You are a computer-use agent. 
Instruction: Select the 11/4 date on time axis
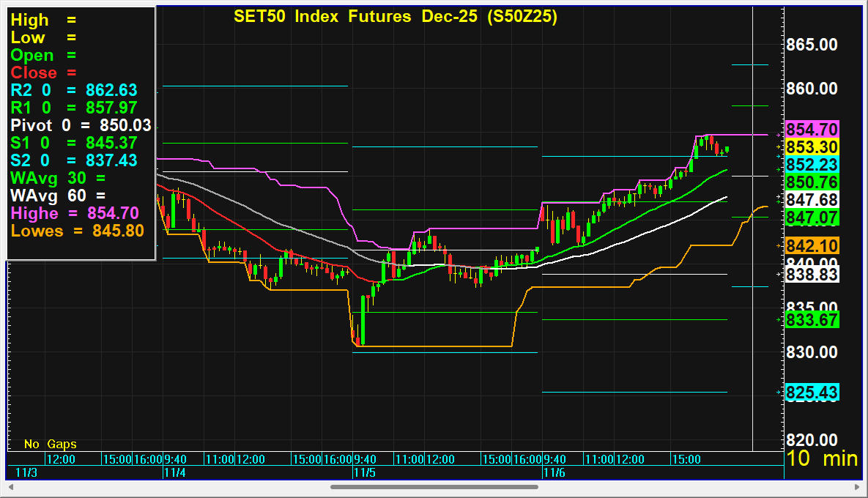(174, 473)
